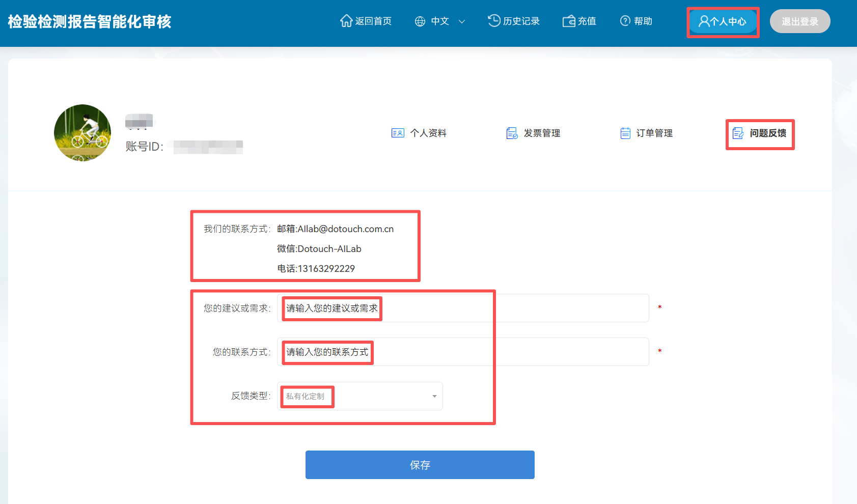Click the help question mark icon
Viewport: 857px width, 504px height.
click(625, 21)
